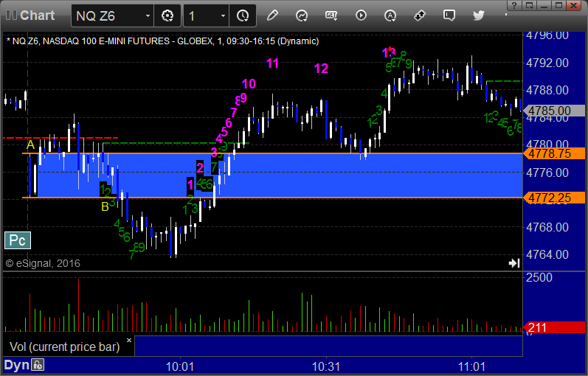This screenshot has width=588, height=376.
Task: Click the 4785.00 current price label
Action: 553,111
